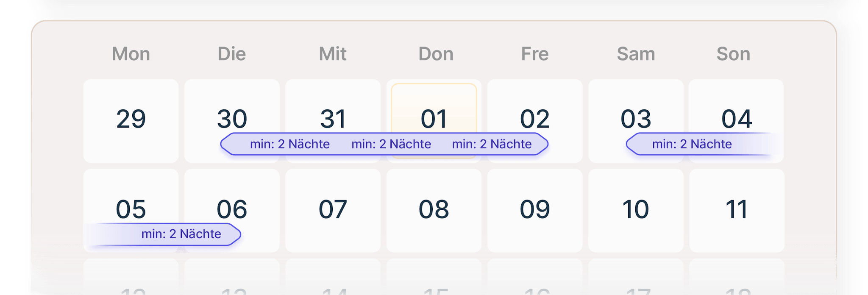Select date 08 under Don

(434, 209)
